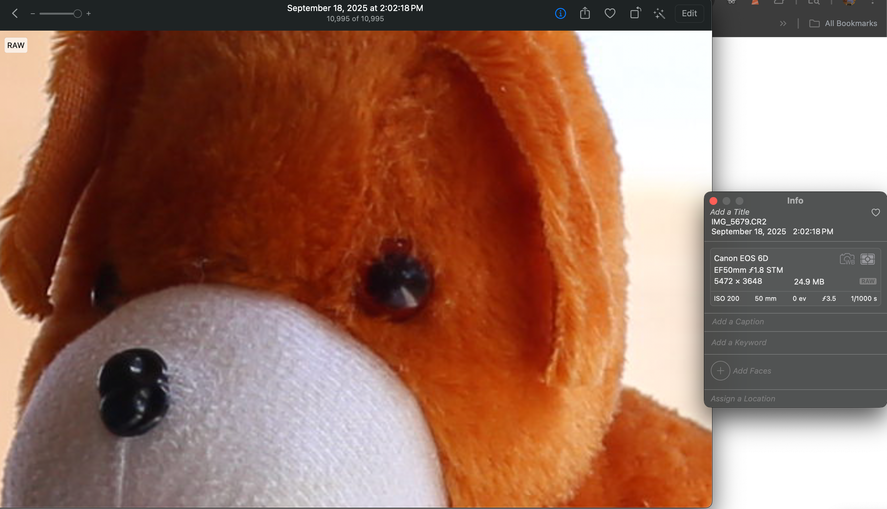Toggle favorite heart in the Info panel

click(876, 212)
